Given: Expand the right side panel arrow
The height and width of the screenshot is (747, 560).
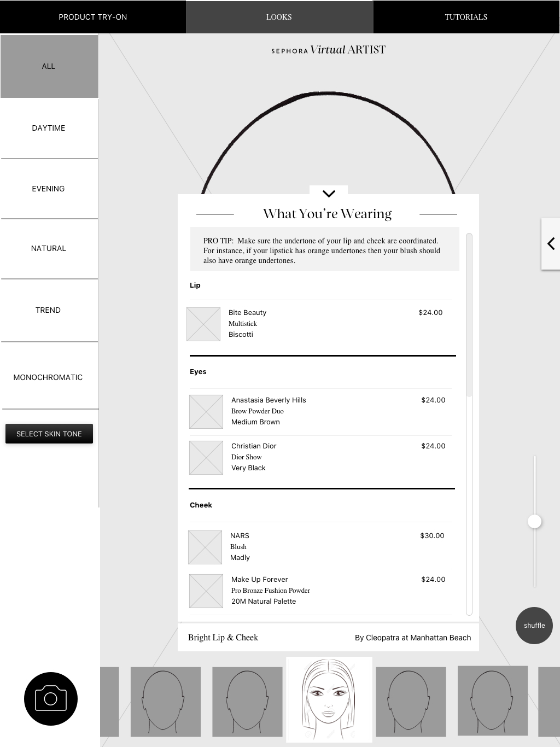Looking at the screenshot, I should click(551, 243).
